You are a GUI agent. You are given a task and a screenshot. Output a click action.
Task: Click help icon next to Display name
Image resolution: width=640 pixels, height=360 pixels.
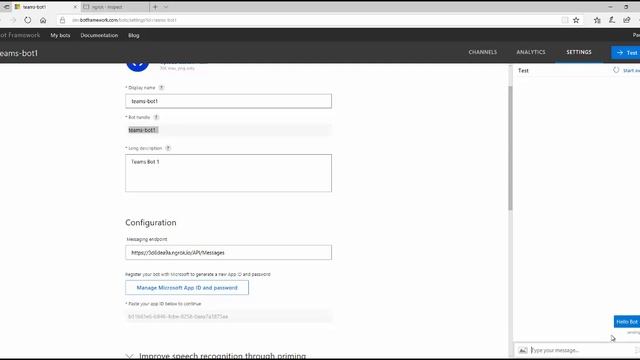(161, 88)
